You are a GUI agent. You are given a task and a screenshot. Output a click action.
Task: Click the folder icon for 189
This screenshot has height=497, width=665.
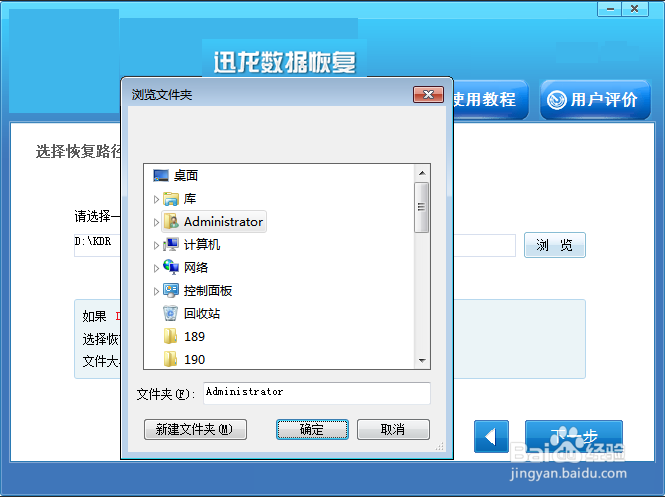(170, 336)
